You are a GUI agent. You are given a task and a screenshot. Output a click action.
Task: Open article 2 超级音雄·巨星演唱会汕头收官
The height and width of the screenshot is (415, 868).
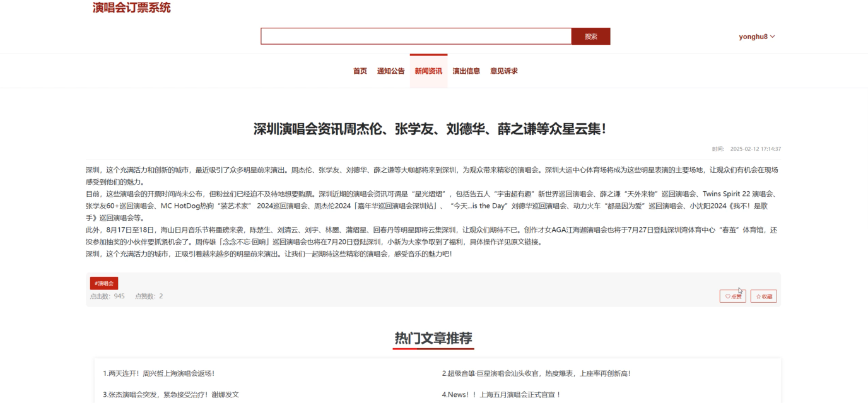pyautogui.click(x=536, y=373)
